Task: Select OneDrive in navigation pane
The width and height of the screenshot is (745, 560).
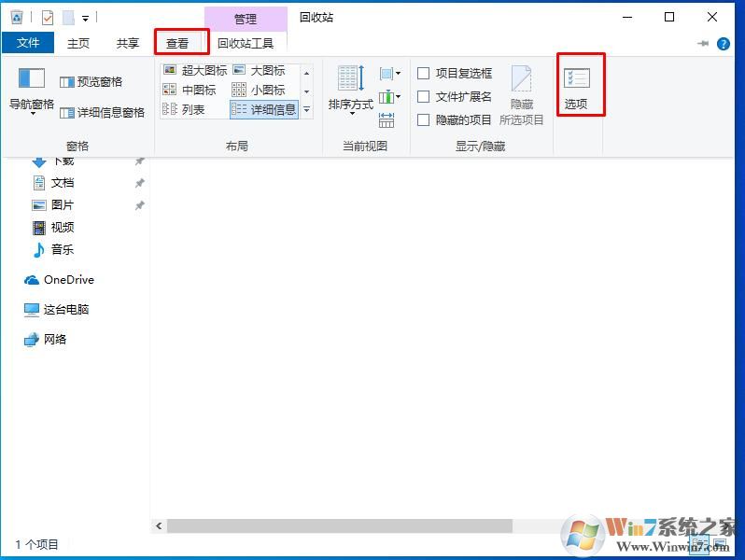Action: 59,280
